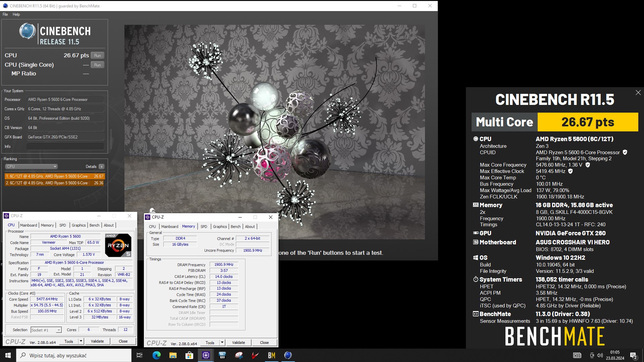Open SPD tab in right CPU-Z window
This screenshot has height=362, width=644.
point(204,227)
